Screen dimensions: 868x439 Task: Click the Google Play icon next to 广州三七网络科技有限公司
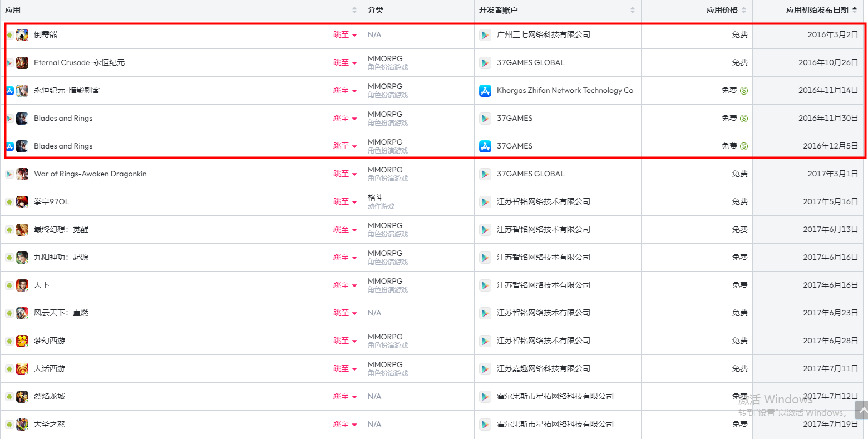click(485, 35)
